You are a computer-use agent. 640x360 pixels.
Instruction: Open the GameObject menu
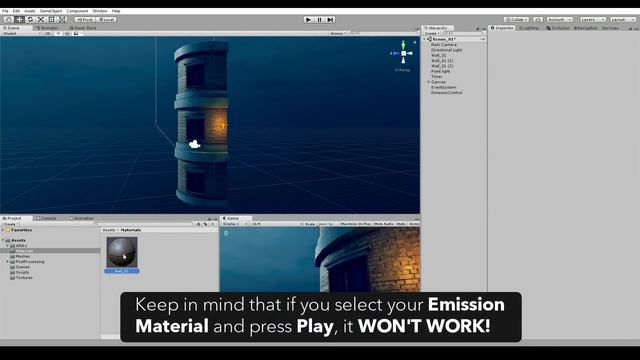pyautogui.click(x=51, y=11)
